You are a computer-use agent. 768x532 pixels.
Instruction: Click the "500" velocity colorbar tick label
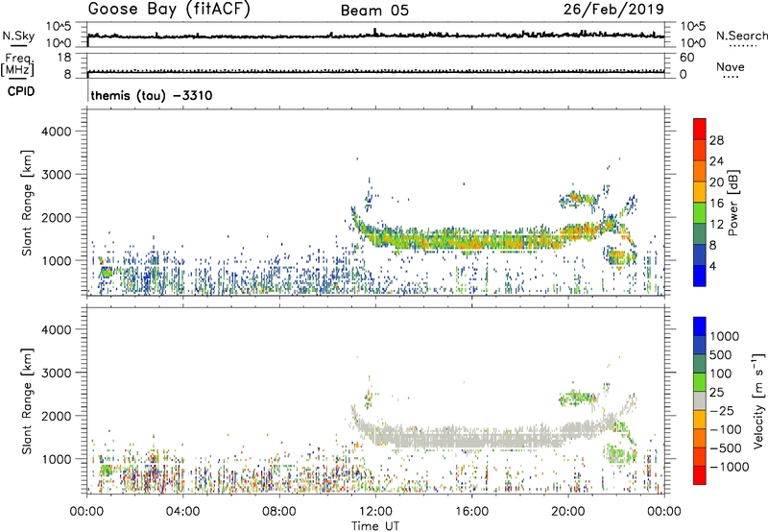722,354
